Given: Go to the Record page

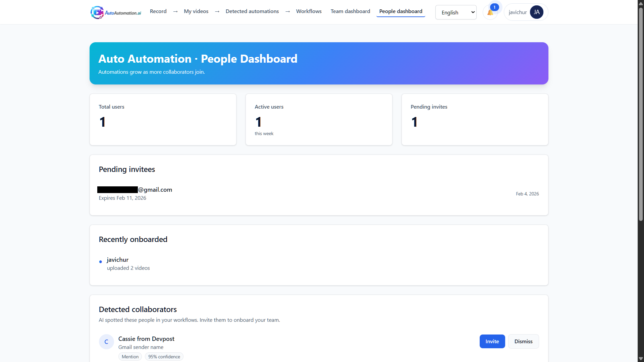Looking at the screenshot, I should 158,11.
